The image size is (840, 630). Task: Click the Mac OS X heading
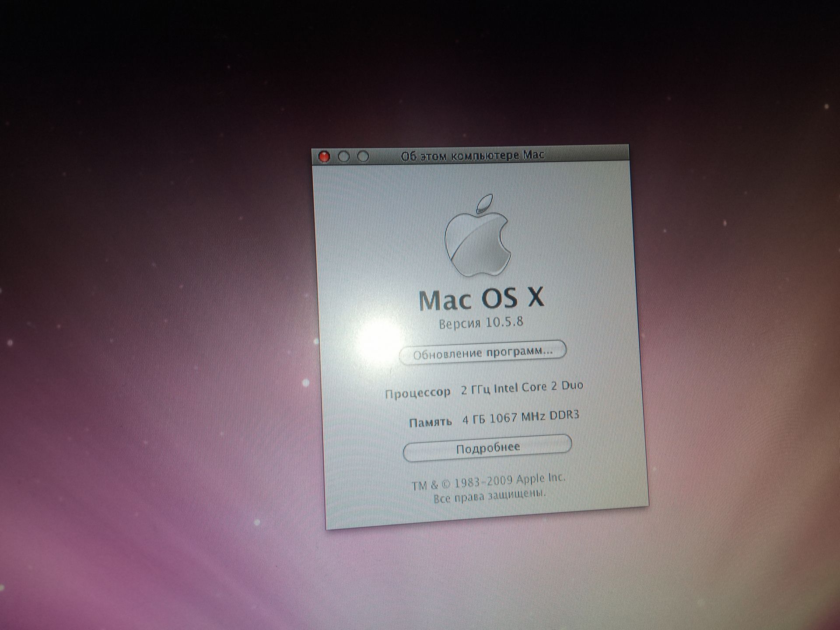tap(481, 299)
